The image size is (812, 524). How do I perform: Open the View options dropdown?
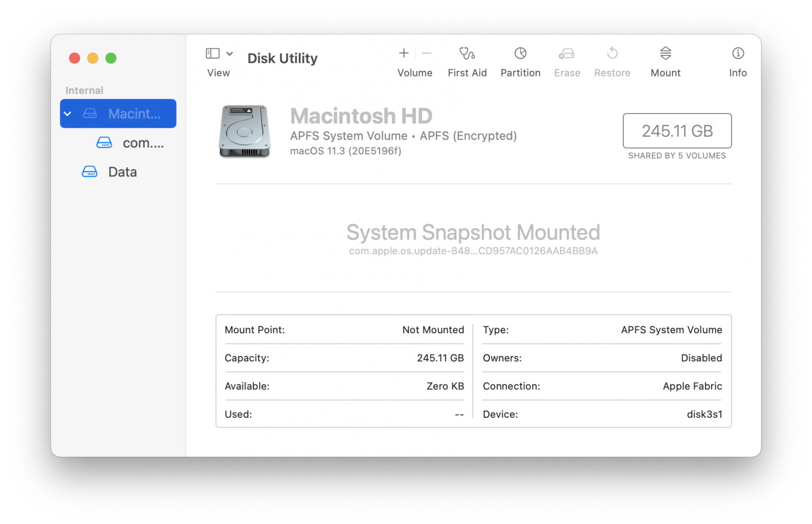coord(230,53)
